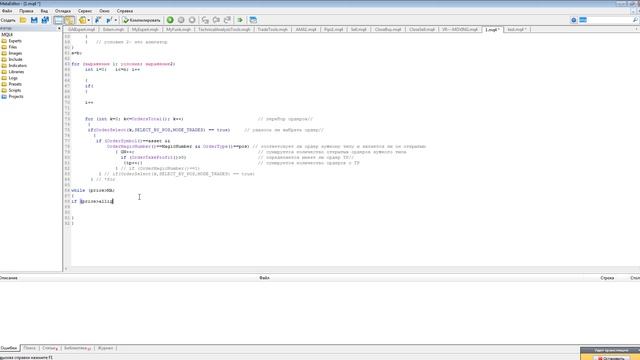Start debugging with green play icon

170,20
